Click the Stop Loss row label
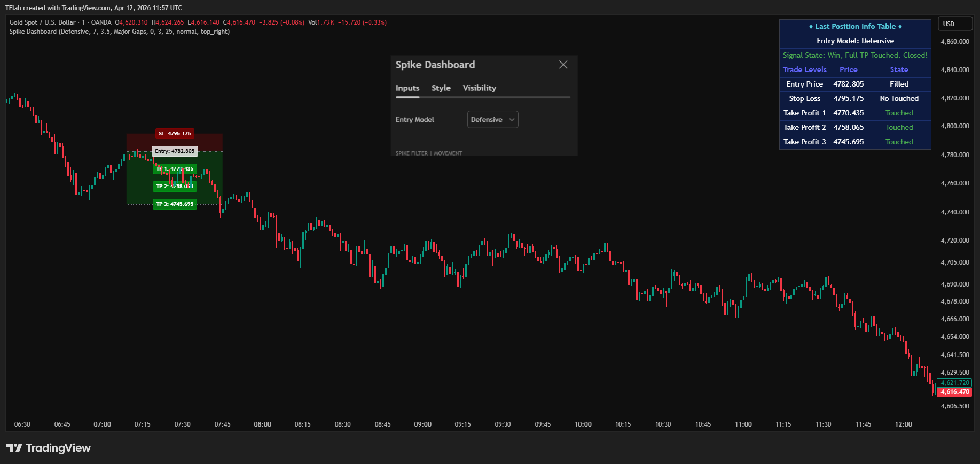 click(x=805, y=99)
